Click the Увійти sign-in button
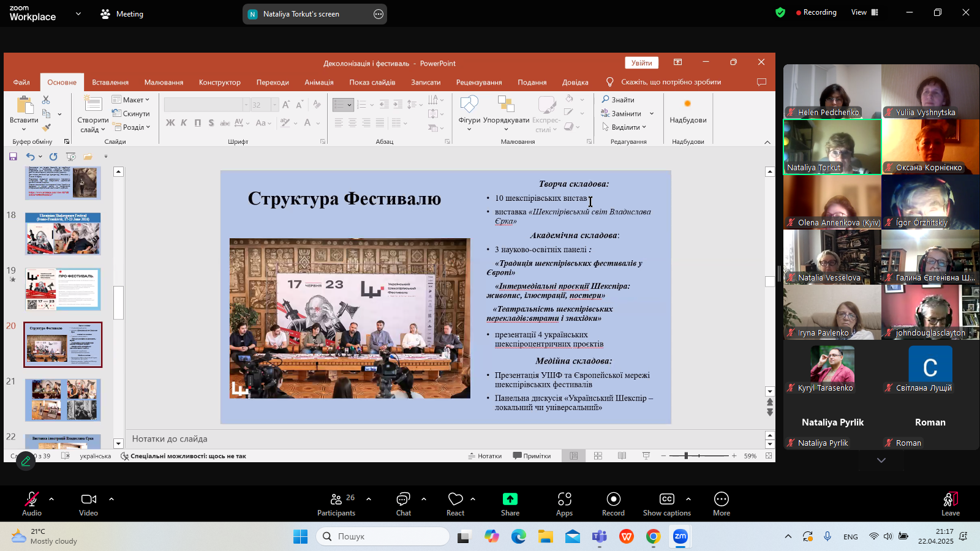This screenshot has height=551, width=980. point(641,62)
